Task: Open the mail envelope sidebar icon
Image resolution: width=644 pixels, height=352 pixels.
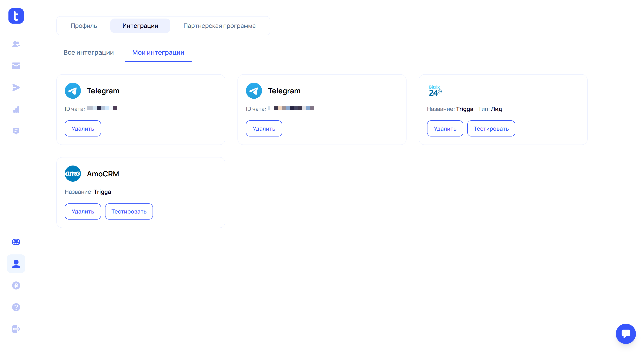Action: click(16, 66)
